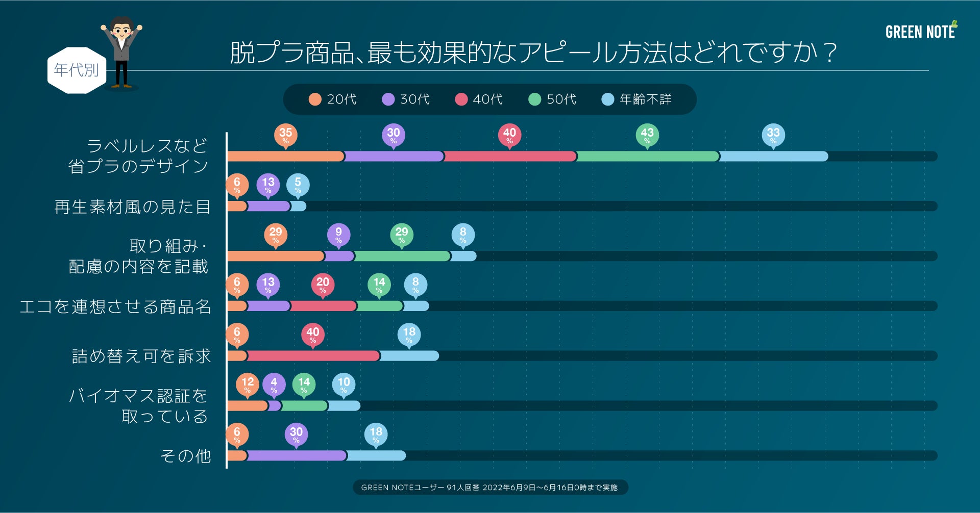Viewport: 980px width, 513px height.
Task: Click the orange 12% bubble marker
Action: click(248, 384)
